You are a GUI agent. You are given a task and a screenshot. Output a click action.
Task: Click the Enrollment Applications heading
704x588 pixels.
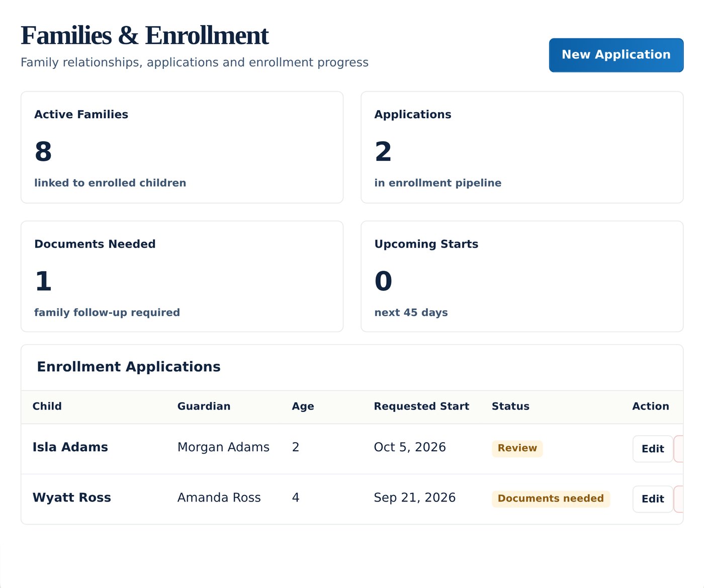(129, 367)
